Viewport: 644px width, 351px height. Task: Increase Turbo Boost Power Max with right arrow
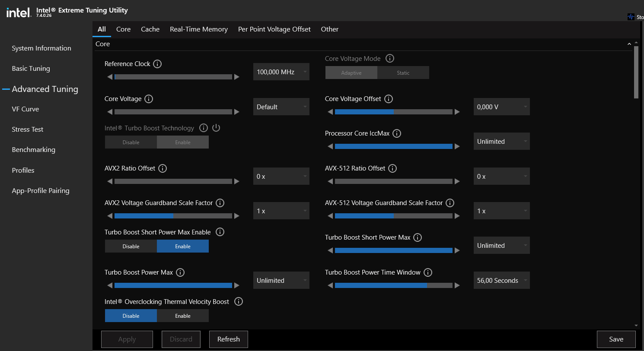pyautogui.click(x=237, y=285)
